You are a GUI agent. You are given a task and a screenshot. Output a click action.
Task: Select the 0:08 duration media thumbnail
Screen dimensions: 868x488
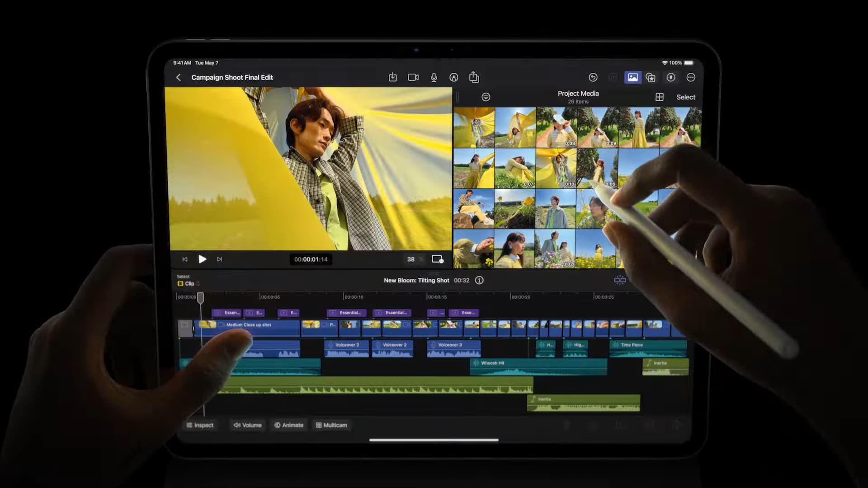click(557, 127)
